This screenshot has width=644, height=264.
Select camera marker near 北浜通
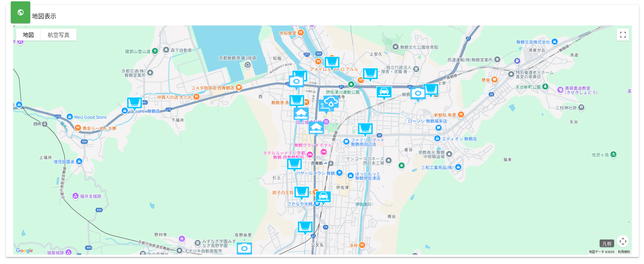pyautogui.click(x=296, y=82)
